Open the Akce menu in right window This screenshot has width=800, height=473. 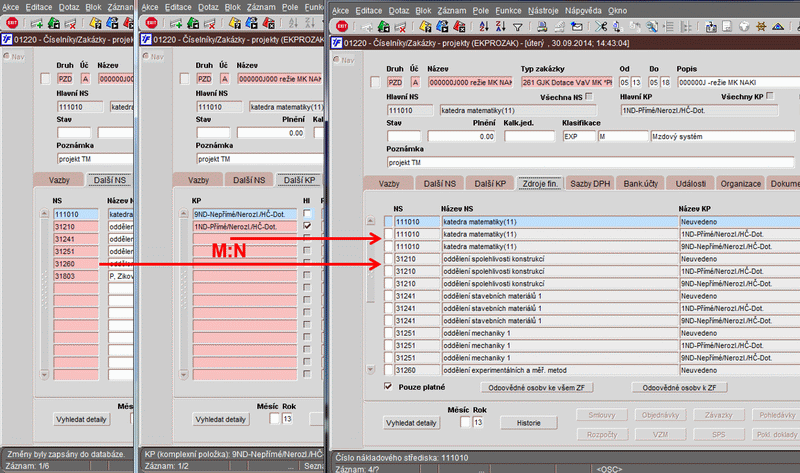(340, 10)
